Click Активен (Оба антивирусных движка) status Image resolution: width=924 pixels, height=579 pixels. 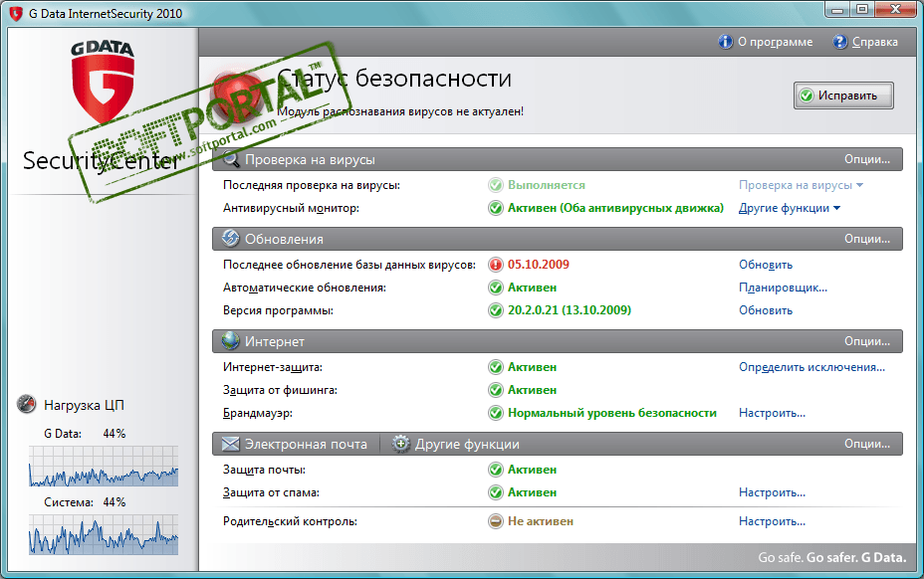615,208
